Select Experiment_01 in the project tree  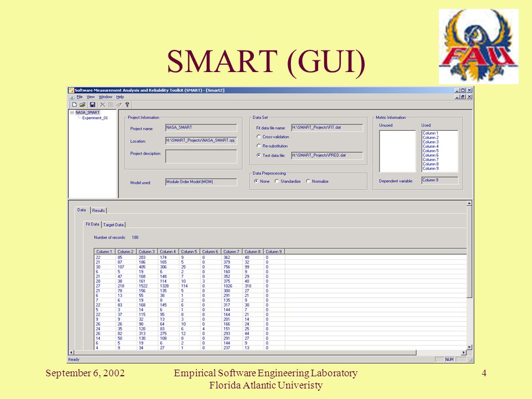click(x=95, y=118)
